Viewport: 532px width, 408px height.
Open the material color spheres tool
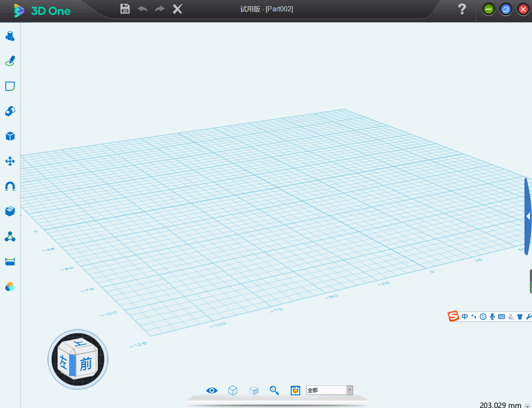pos(10,287)
